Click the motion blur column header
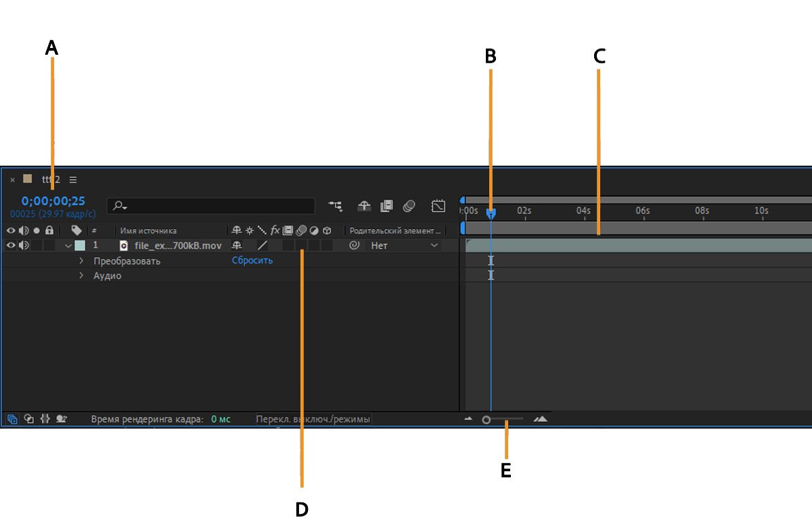 tap(301, 231)
